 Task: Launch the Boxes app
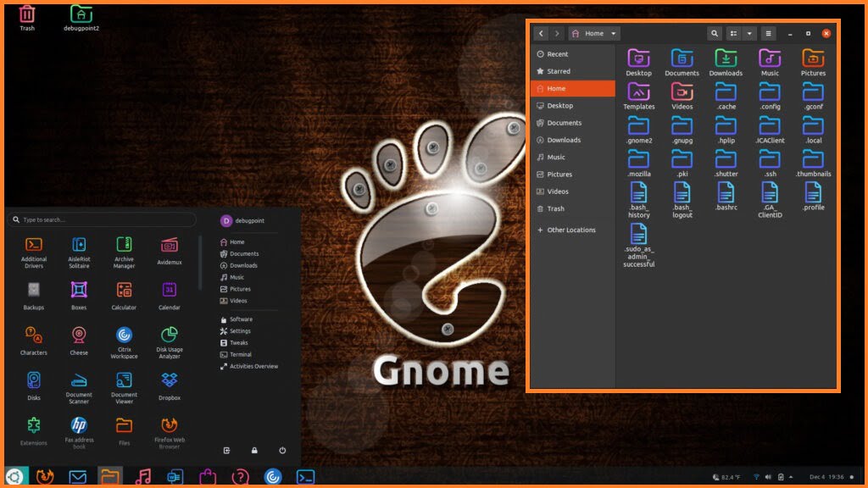(79, 296)
